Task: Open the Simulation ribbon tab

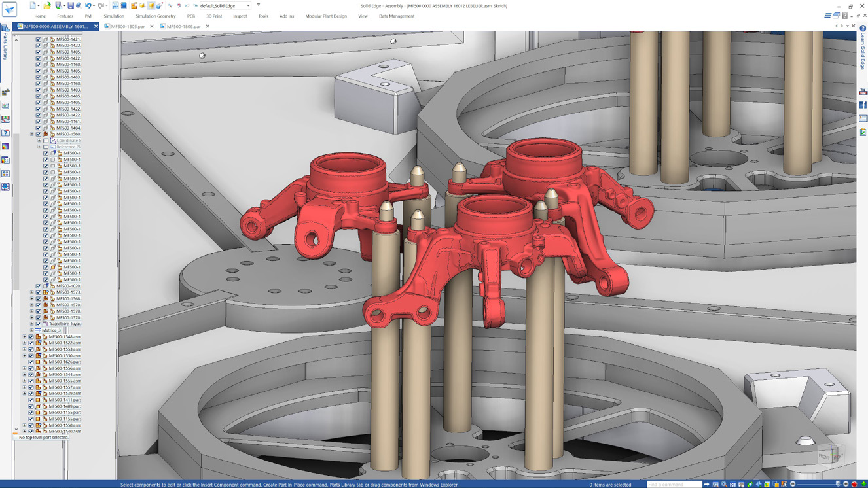Action: tap(115, 16)
